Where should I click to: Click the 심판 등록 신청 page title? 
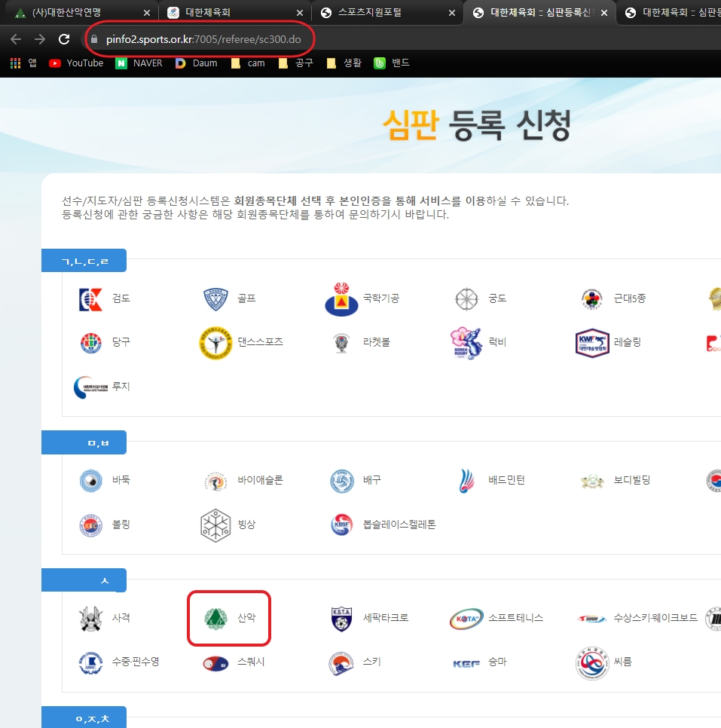pos(477,125)
